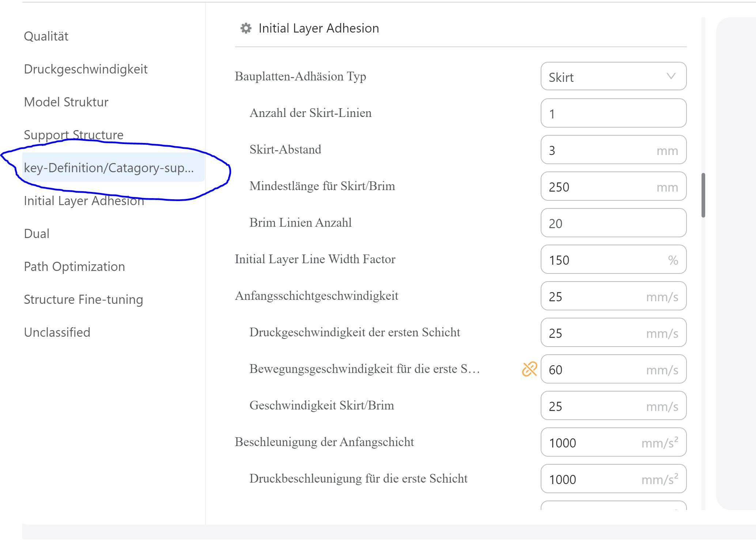The image size is (756, 540).
Task: Edit the Anzahl der Skirt-Linien value
Action: 613,113
